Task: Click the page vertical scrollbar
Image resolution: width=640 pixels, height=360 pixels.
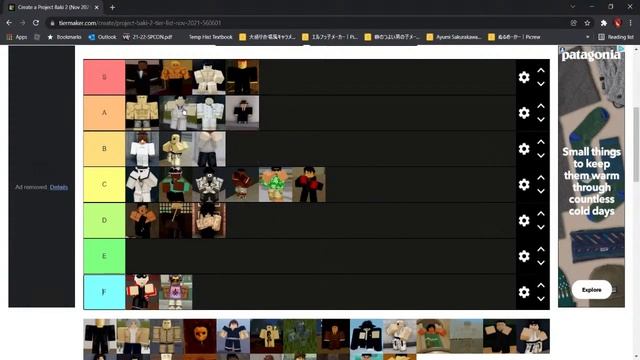Action: tap(636, 144)
